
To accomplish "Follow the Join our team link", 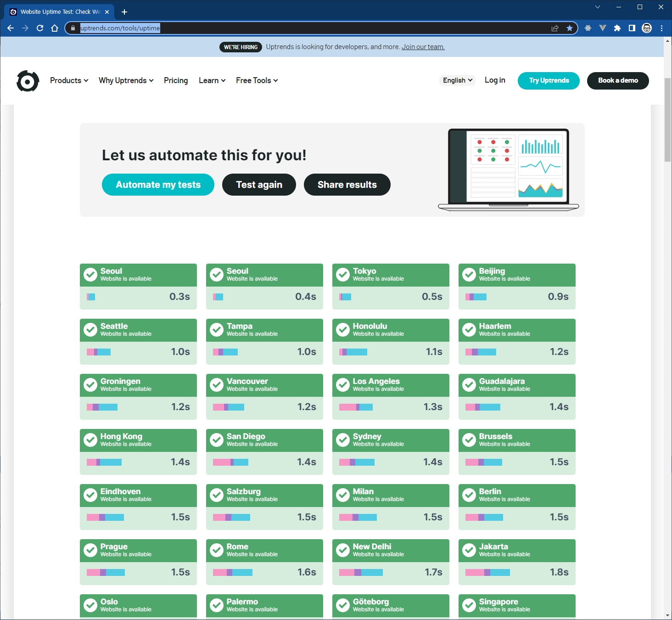I will (423, 47).
